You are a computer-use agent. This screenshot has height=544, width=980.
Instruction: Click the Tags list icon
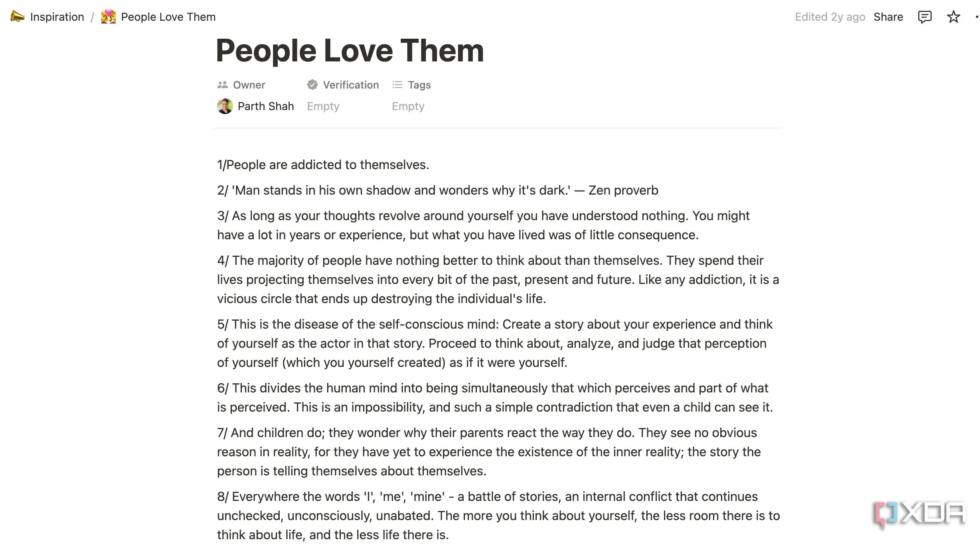click(x=397, y=85)
